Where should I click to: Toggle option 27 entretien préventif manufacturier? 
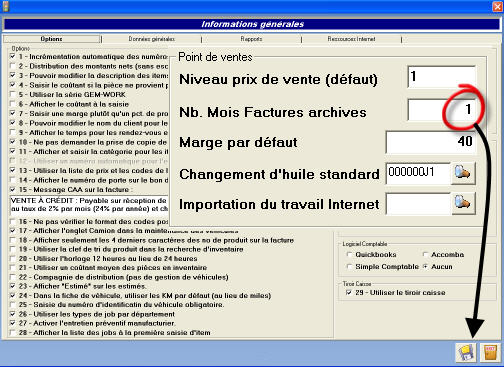(x=13, y=323)
